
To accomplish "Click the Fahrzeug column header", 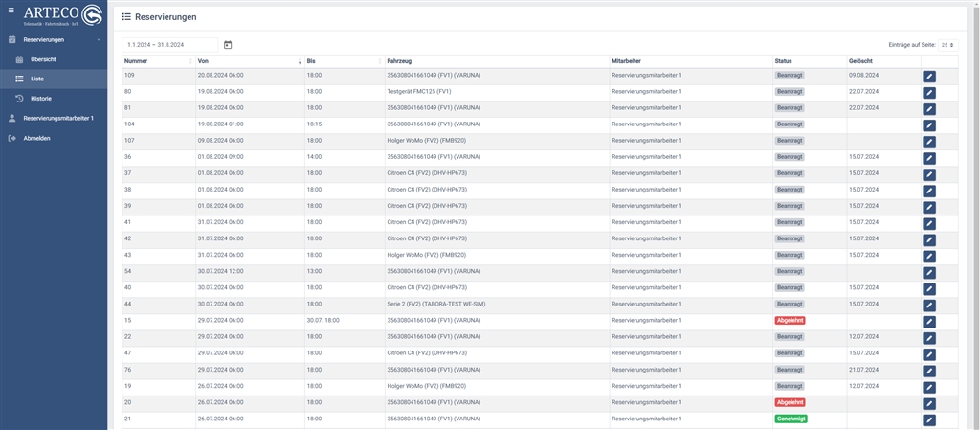I will coord(497,61).
